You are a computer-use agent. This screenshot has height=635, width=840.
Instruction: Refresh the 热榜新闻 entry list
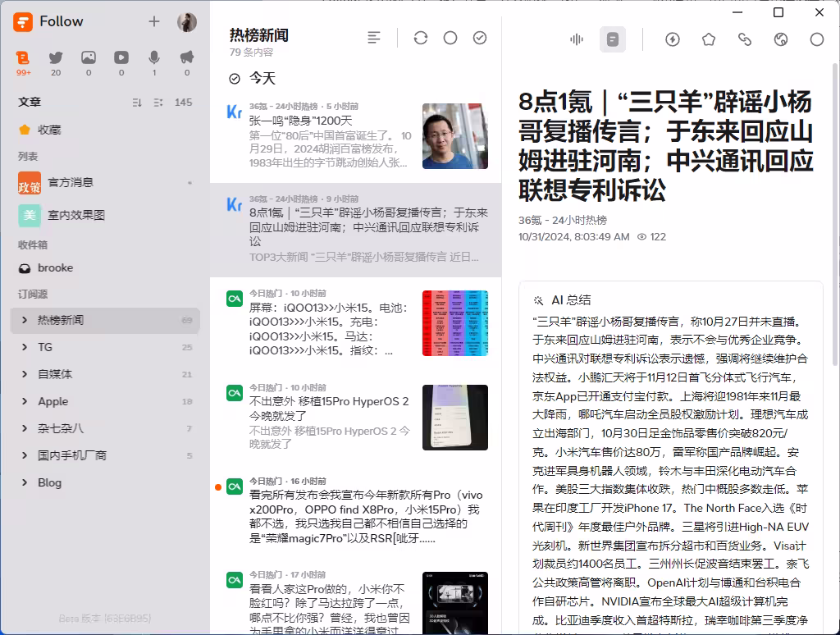(421, 38)
